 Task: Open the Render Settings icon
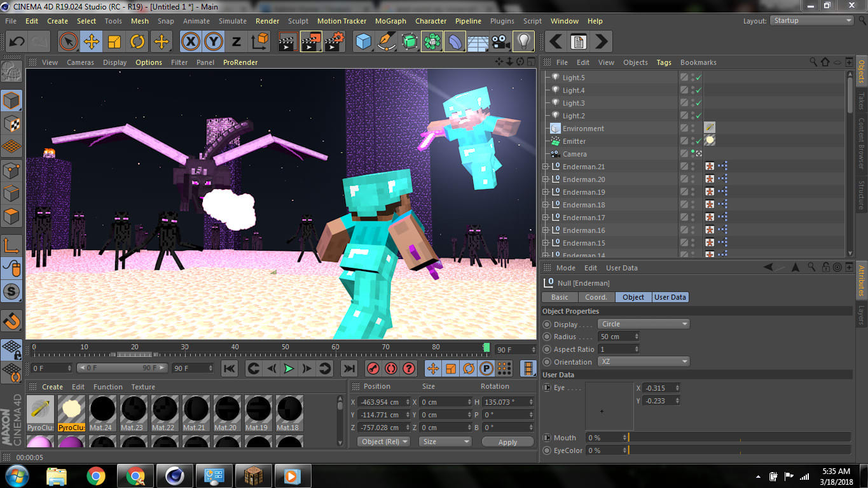coord(333,41)
